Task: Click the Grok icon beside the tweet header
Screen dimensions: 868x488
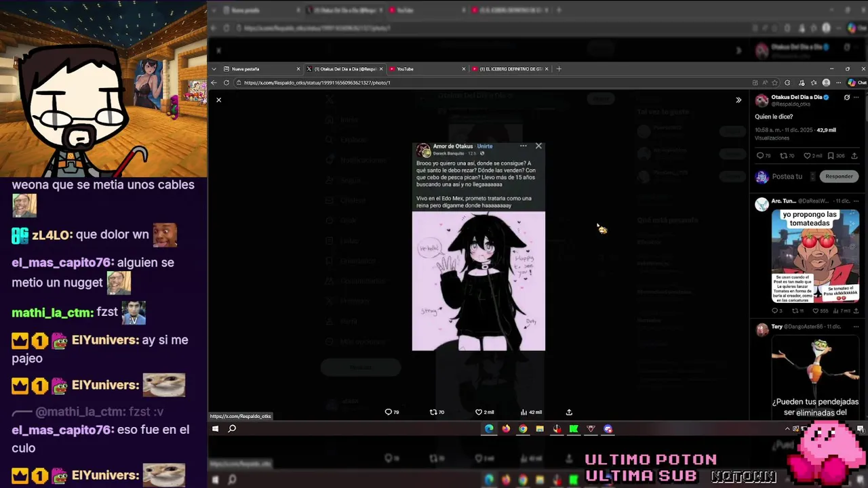Action: [x=846, y=98]
